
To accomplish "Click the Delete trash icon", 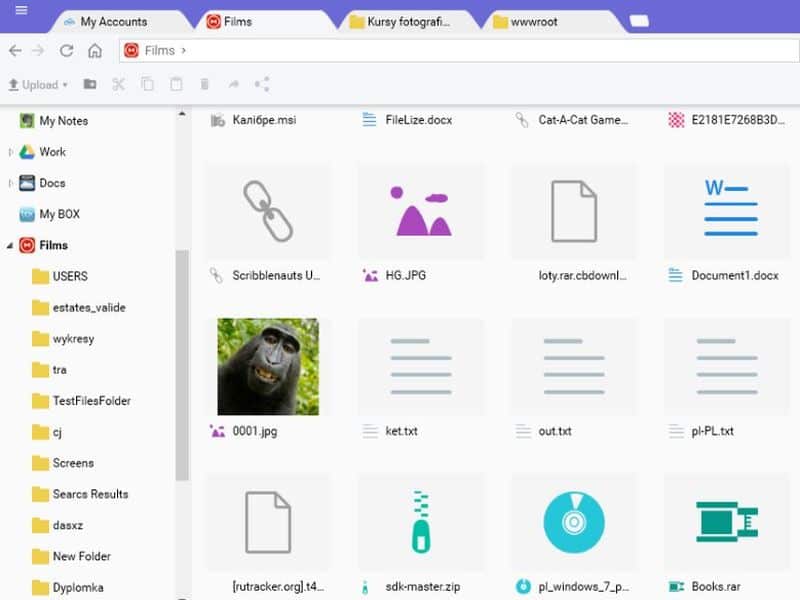I will pyautogui.click(x=205, y=84).
